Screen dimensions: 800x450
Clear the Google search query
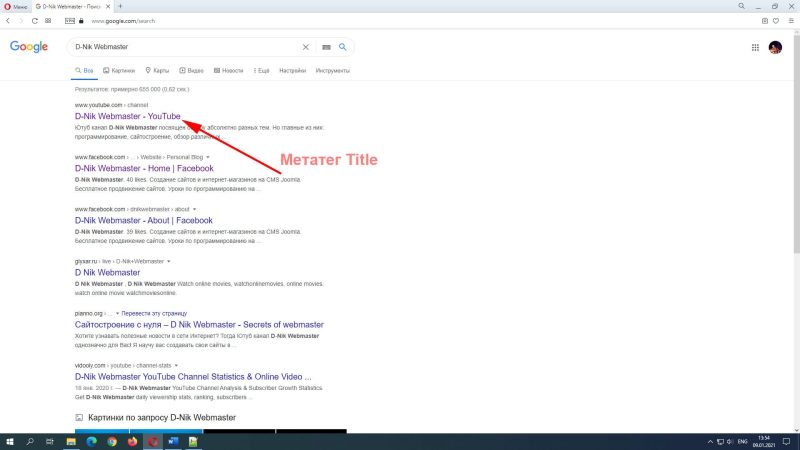(x=306, y=47)
